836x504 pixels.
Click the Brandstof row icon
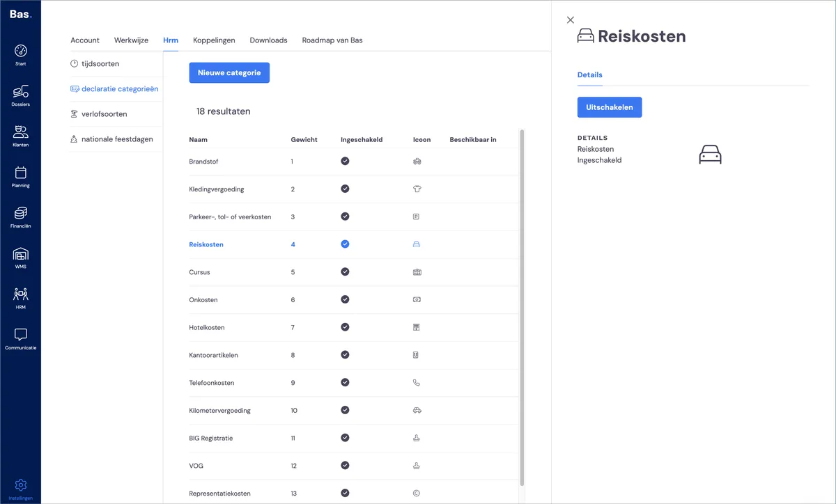[x=417, y=162]
